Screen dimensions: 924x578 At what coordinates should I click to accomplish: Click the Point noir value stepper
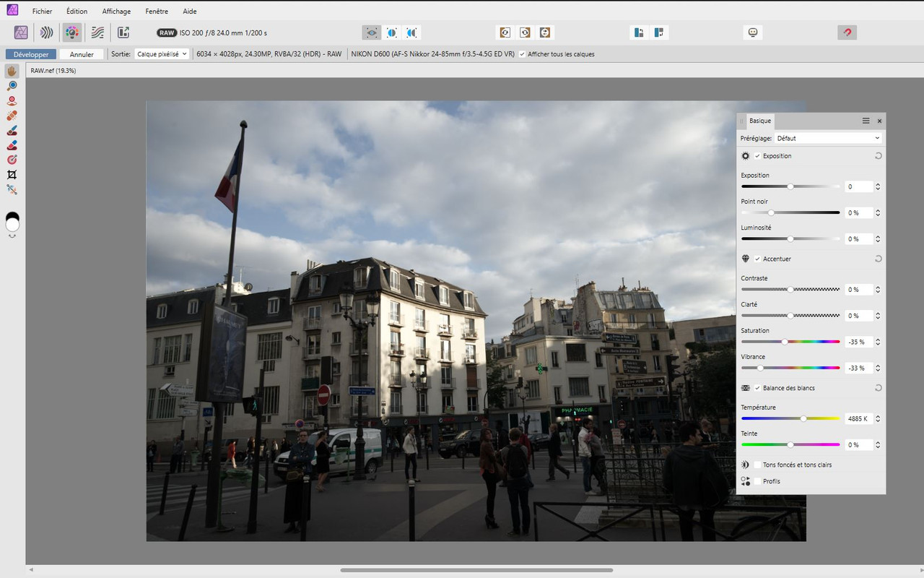pyautogui.click(x=878, y=212)
